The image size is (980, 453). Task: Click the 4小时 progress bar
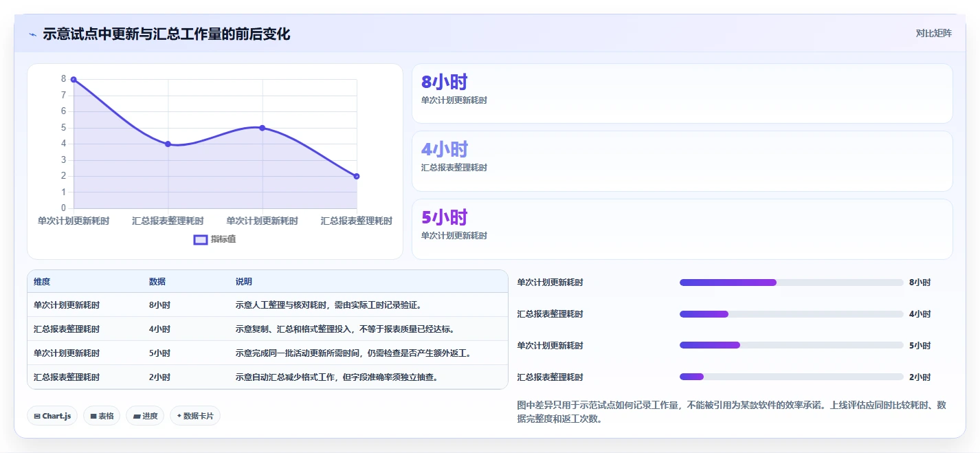point(791,314)
